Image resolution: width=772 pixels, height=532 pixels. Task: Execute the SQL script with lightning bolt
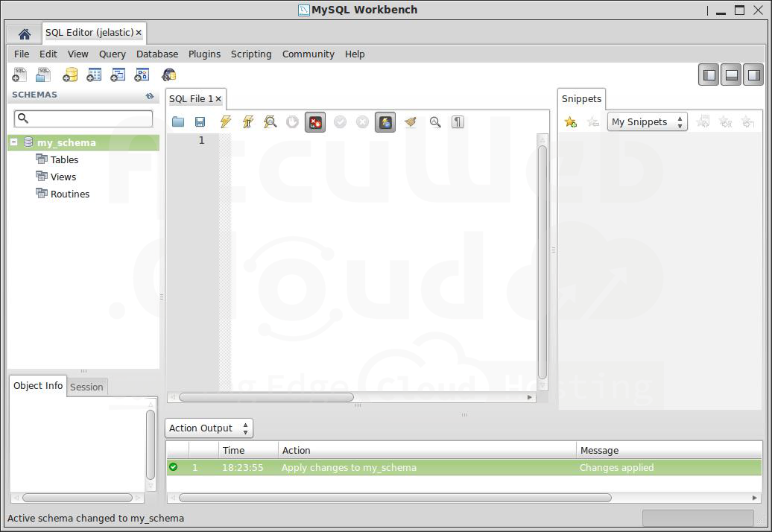tap(225, 122)
